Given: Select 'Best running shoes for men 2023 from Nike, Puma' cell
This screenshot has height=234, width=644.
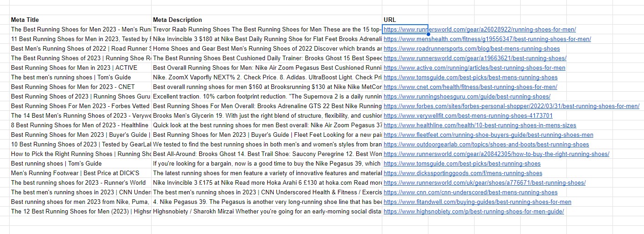Looking at the screenshot, I should pos(81,202).
